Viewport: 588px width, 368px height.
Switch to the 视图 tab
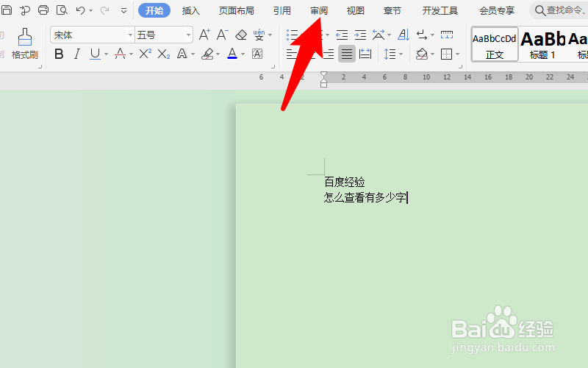pos(356,10)
